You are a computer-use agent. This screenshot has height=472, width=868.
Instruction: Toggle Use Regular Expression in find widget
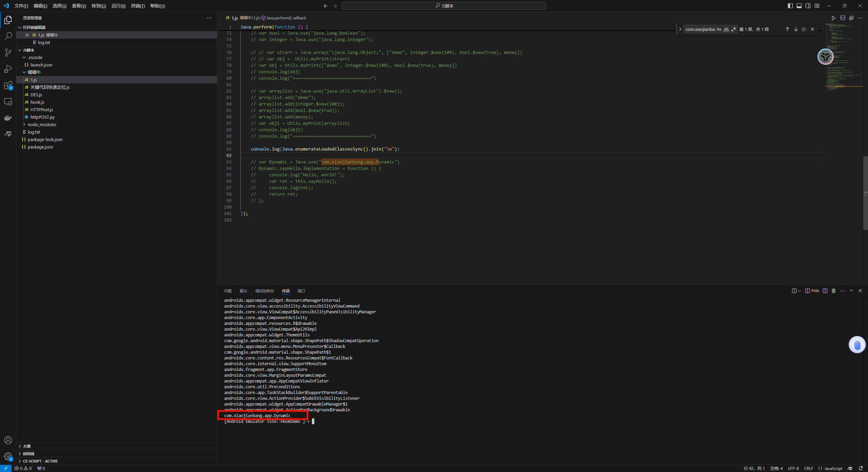click(733, 29)
